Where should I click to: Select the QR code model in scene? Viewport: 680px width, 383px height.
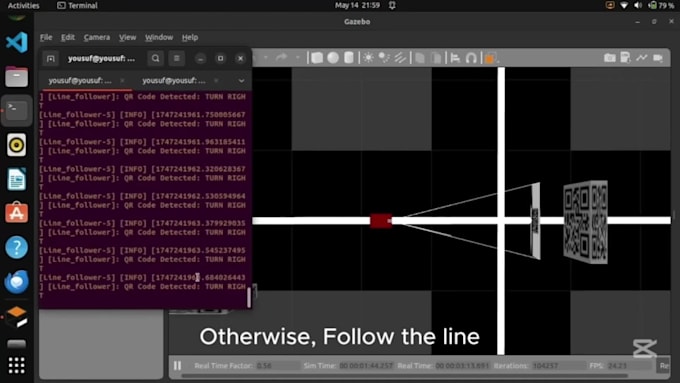(x=585, y=222)
